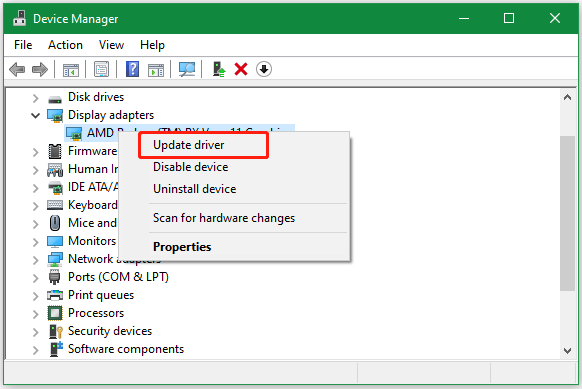Select the Software components icon
This screenshot has width=582, height=389.
click(56, 349)
